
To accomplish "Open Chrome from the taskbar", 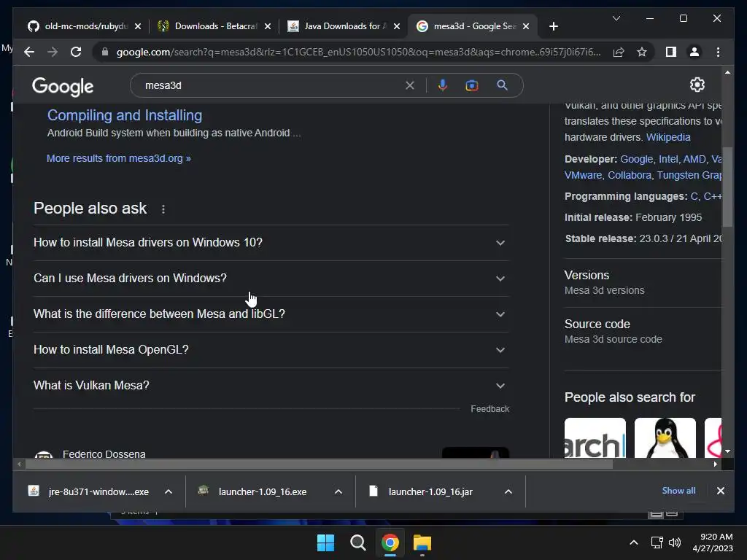I will pos(390,542).
